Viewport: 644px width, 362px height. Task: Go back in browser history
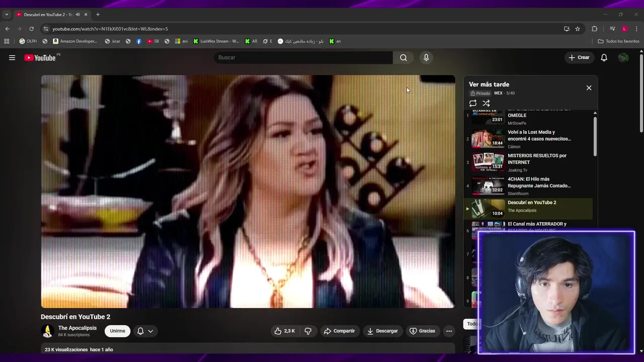point(7,29)
